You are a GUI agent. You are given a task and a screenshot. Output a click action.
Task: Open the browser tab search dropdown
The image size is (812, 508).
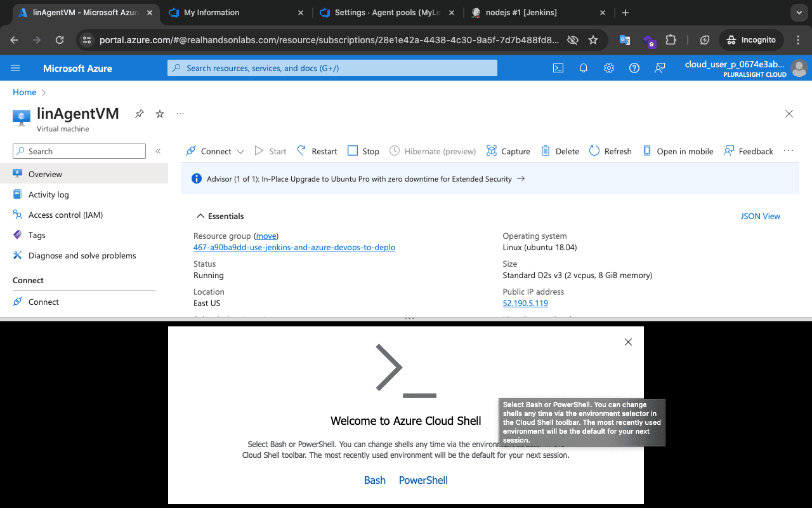coord(798,13)
